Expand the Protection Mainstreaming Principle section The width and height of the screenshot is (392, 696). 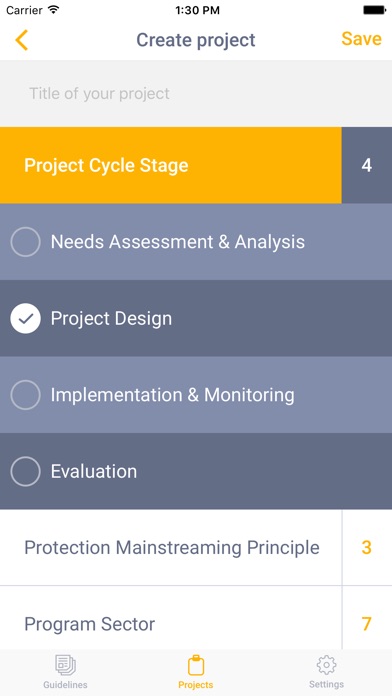[x=171, y=547]
